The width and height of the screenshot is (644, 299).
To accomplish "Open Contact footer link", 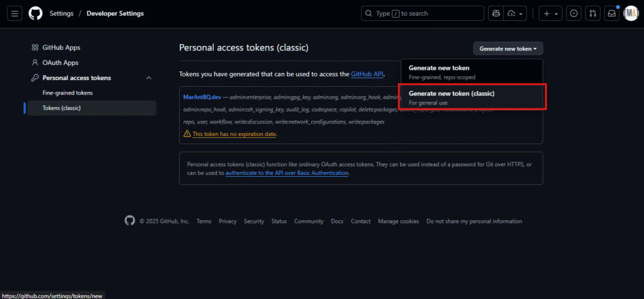I will pos(360,222).
